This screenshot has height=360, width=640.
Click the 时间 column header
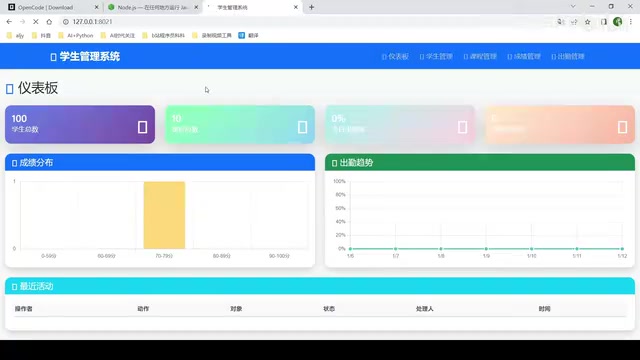tap(544, 309)
